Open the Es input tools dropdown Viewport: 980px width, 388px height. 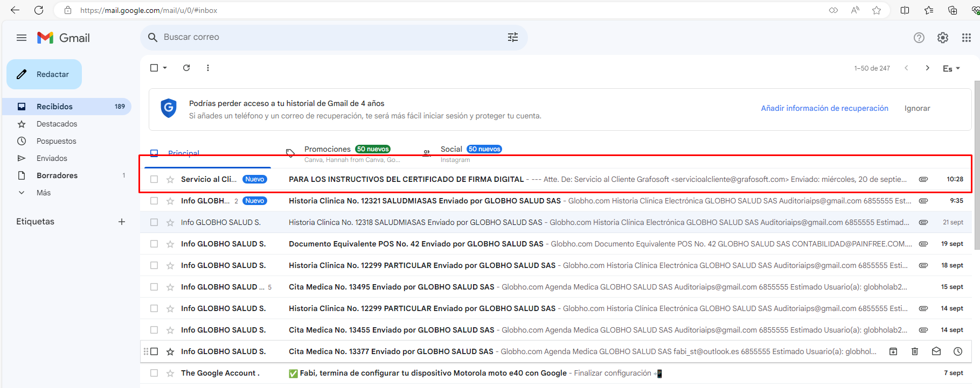tap(951, 68)
